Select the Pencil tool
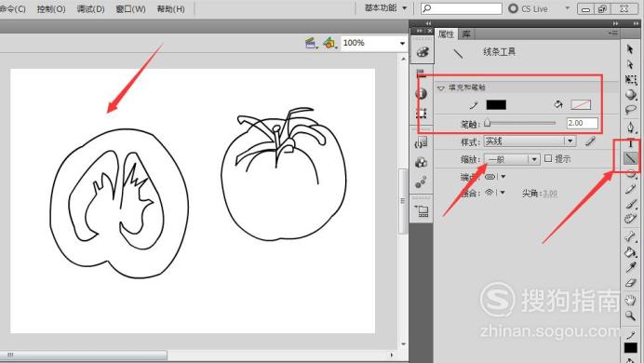Viewport: 644px width, 363px height. [630, 189]
